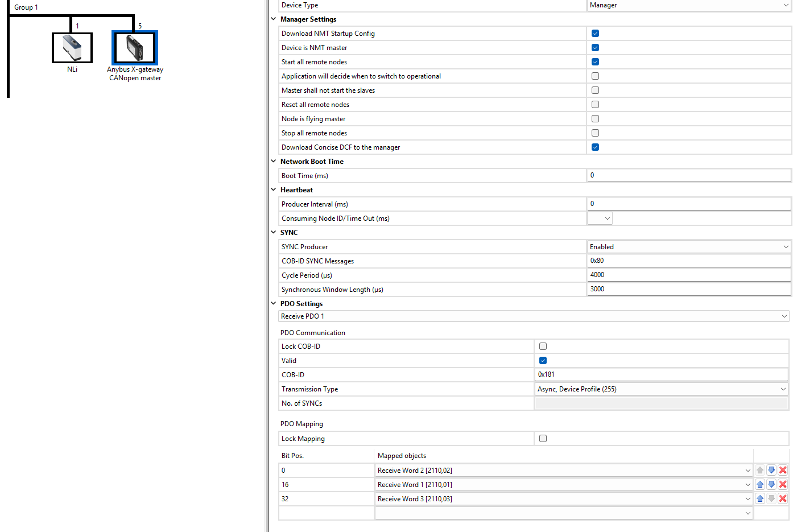The height and width of the screenshot is (532, 793).
Task: Select the Anybus X-gateway CANopen master device
Action: [135, 48]
